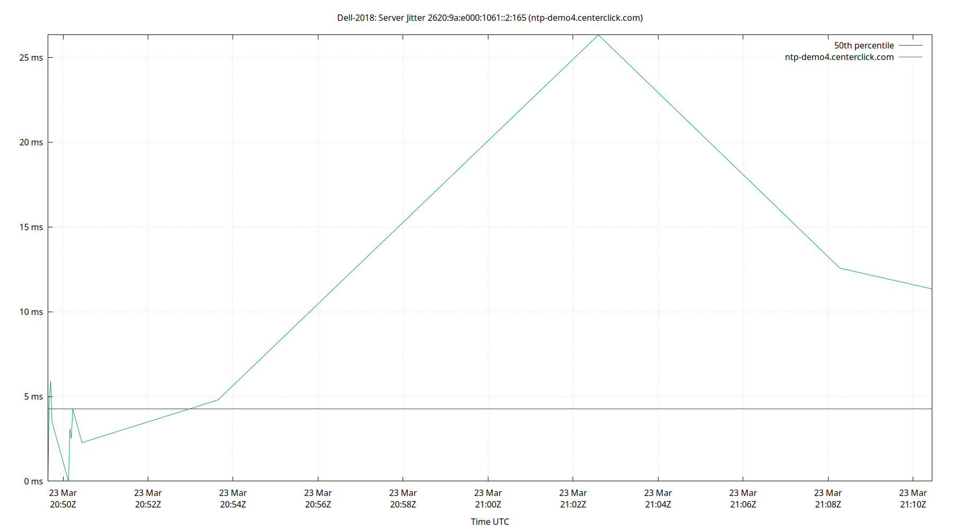The image size is (980, 530).
Task: Click the jitter curve peak near 21:02Z
Action: [x=599, y=35]
